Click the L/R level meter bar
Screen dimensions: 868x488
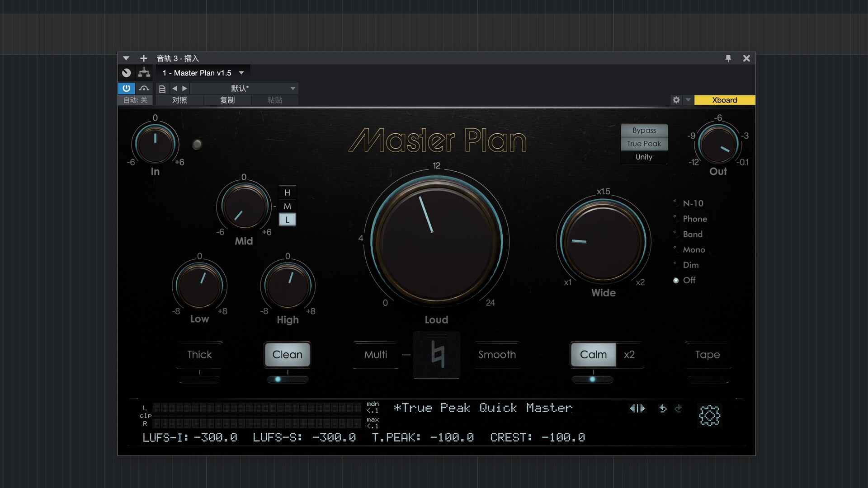[257, 416]
